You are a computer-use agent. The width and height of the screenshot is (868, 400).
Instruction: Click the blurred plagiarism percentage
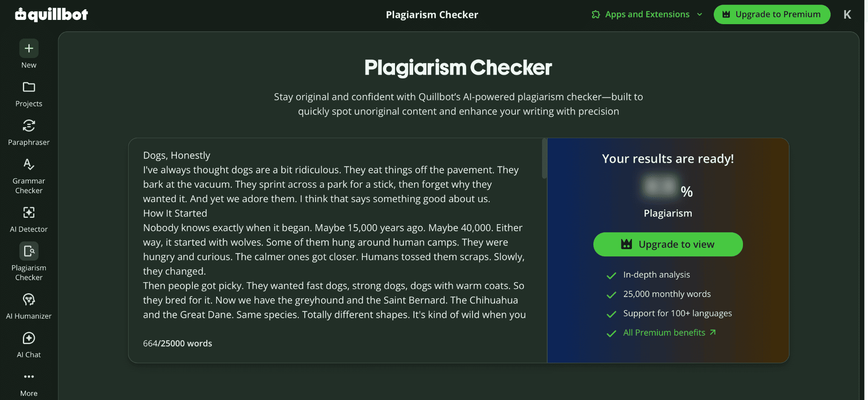[x=659, y=186]
